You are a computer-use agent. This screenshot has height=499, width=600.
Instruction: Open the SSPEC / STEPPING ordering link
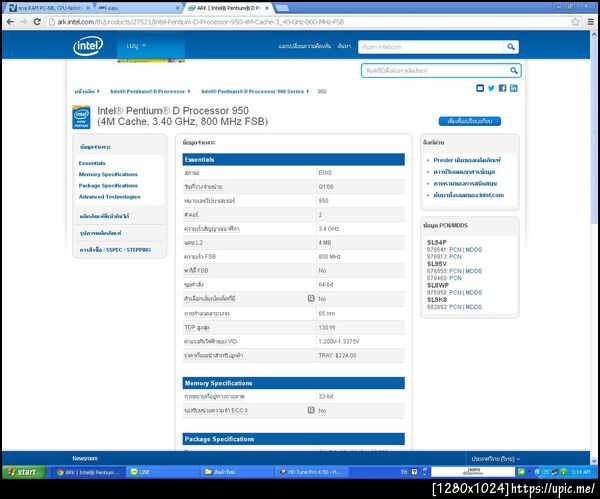coord(115,250)
